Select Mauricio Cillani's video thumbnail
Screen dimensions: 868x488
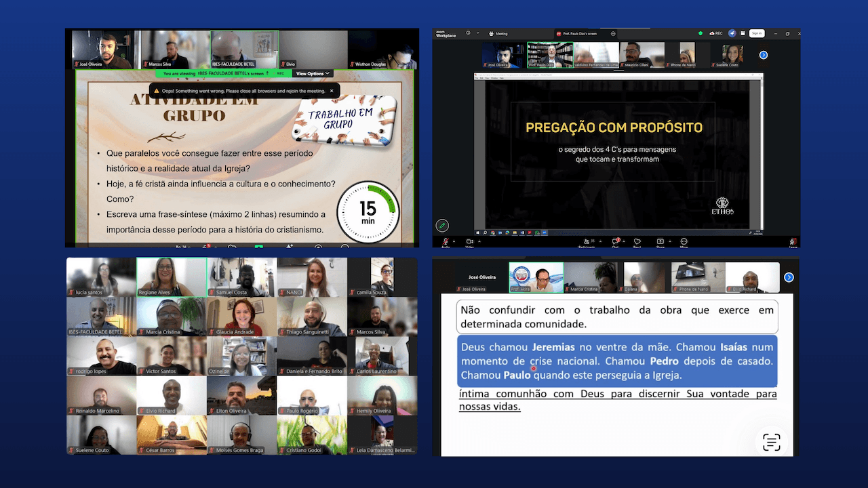642,55
